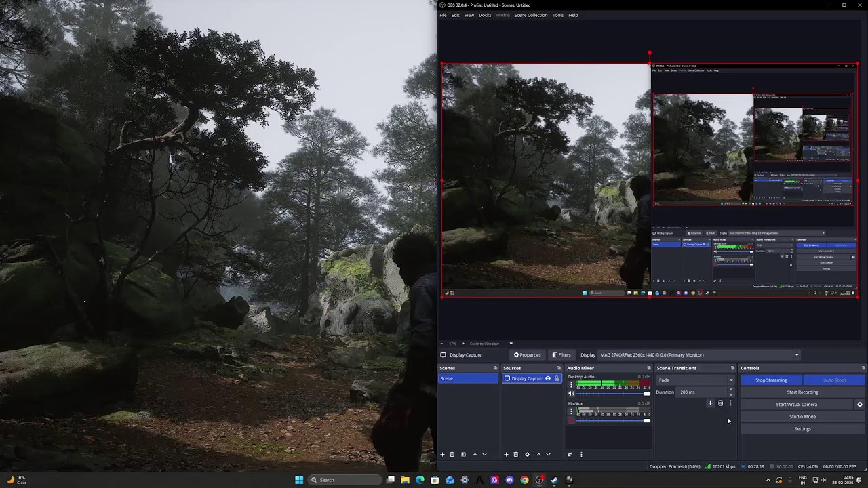Move source down with Sources down arrow
Viewport: 868px width, 488px height.
click(x=548, y=454)
